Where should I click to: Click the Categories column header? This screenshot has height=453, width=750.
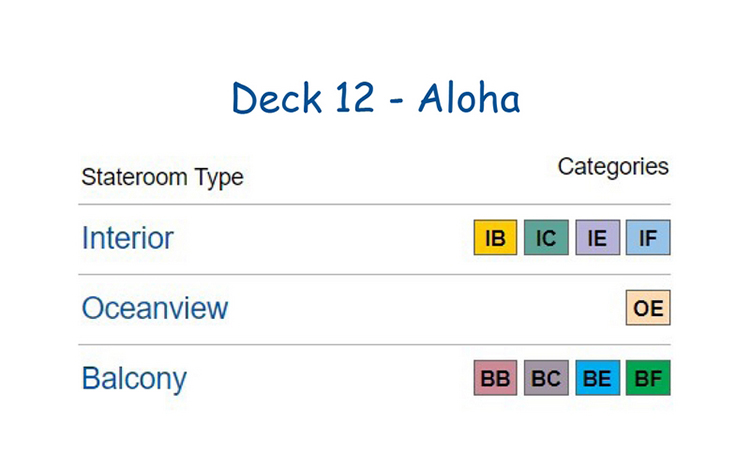pyautogui.click(x=613, y=167)
